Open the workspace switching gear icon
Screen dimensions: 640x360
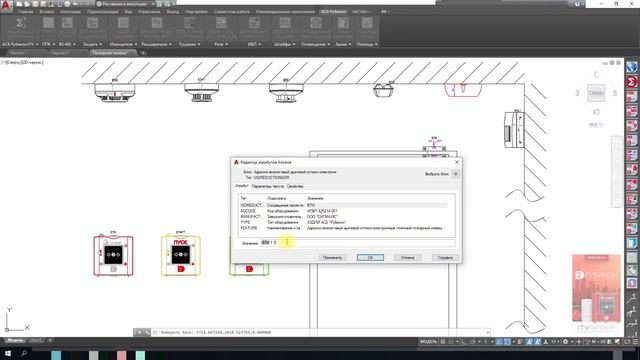coord(565,342)
